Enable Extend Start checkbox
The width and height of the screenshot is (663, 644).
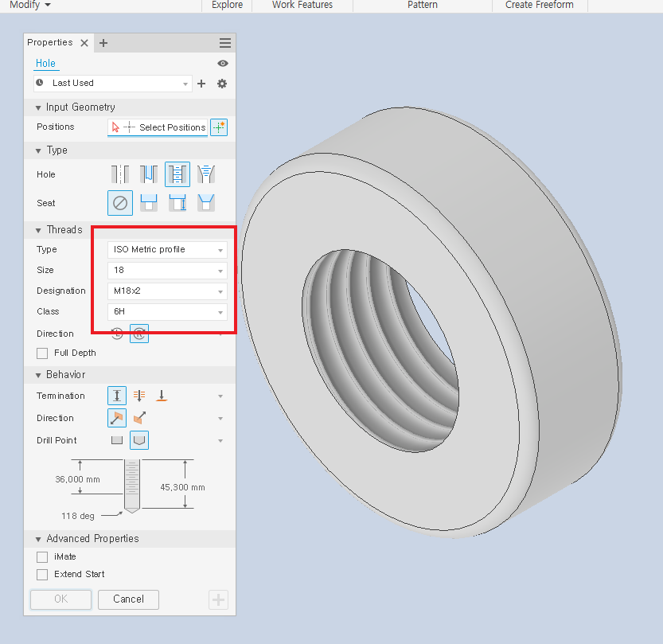pyautogui.click(x=42, y=574)
